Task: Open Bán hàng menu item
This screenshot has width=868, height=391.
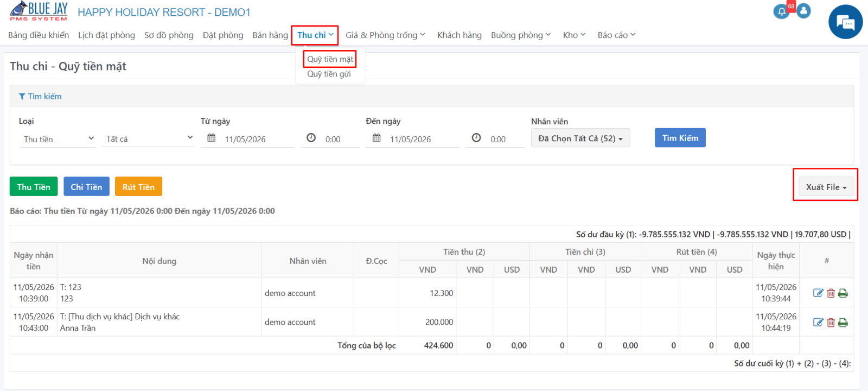Action: point(270,35)
